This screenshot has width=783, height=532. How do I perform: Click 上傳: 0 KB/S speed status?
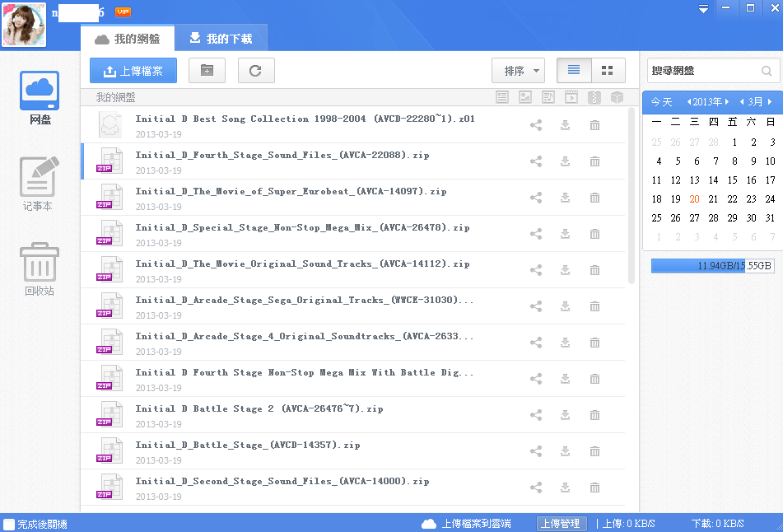(x=629, y=524)
